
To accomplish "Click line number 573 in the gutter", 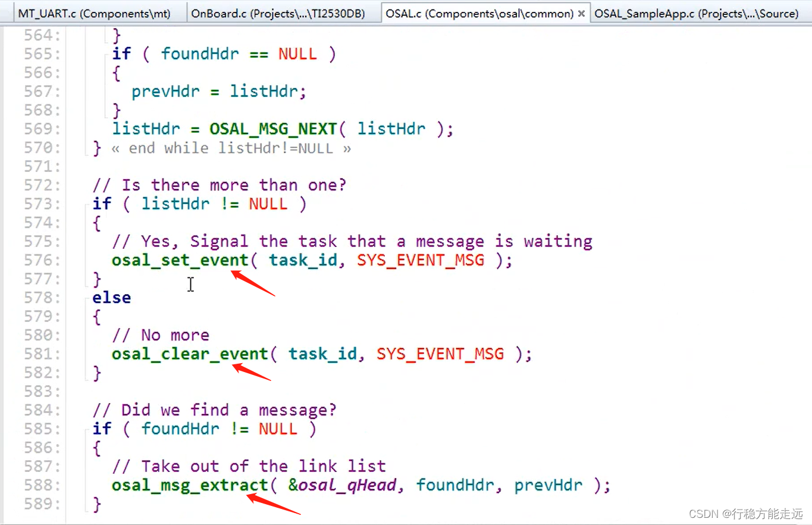I will coord(42,204).
